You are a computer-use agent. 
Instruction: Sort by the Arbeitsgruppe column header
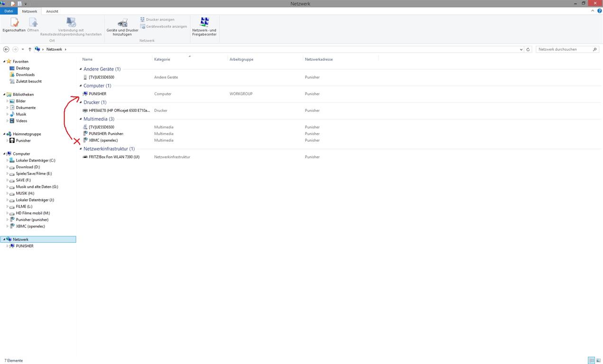point(241,59)
